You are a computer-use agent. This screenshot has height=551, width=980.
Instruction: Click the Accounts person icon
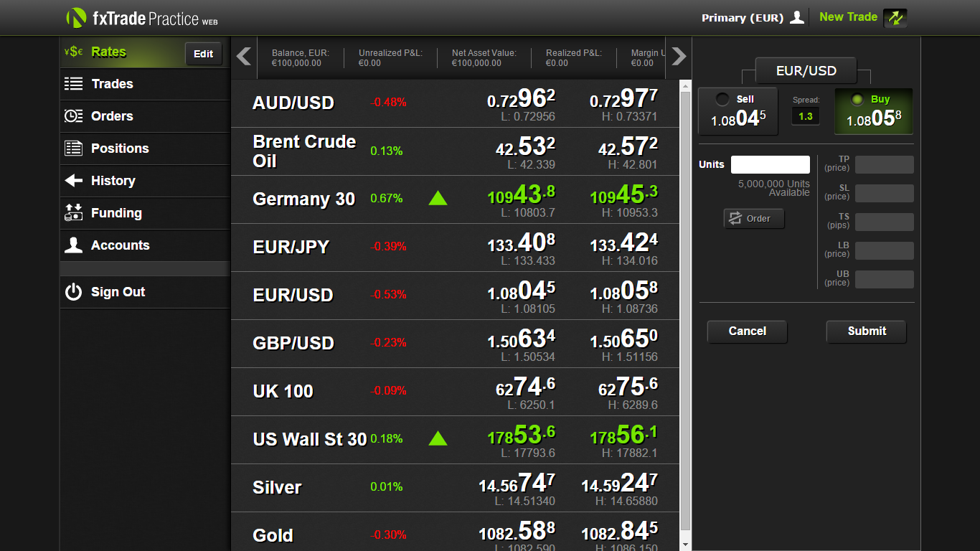(73, 245)
